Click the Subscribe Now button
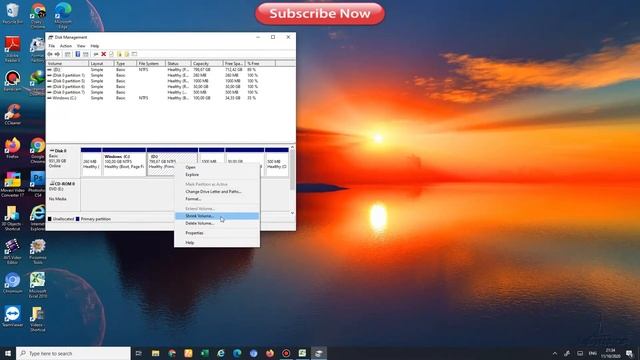The width and height of the screenshot is (640, 360). pyautogui.click(x=320, y=13)
